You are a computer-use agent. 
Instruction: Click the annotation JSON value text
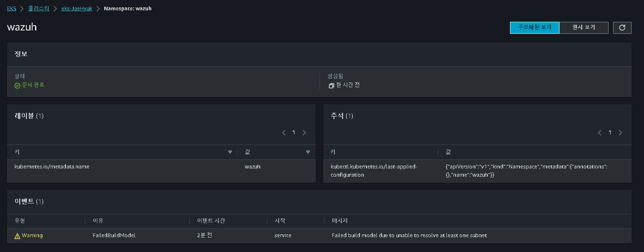pyautogui.click(x=526, y=171)
